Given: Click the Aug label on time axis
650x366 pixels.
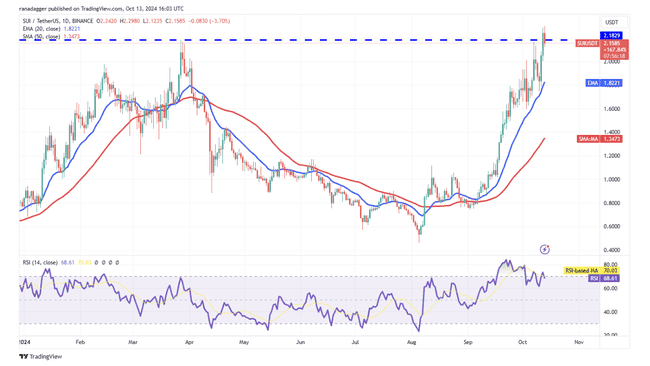Looking at the screenshot, I should [x=412, y=342].
